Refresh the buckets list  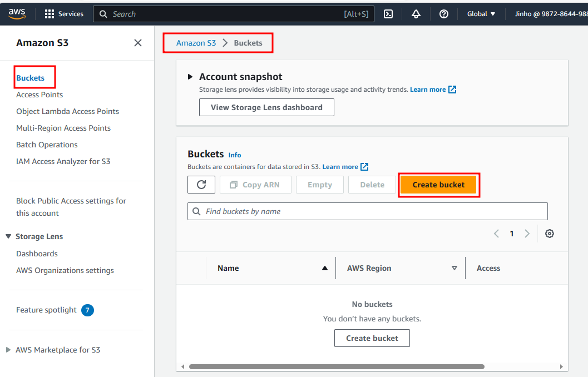click(x=201, y=185)
